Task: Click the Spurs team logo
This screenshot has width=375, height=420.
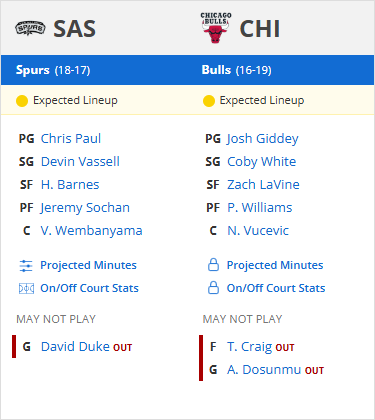Action: point(30,28)
